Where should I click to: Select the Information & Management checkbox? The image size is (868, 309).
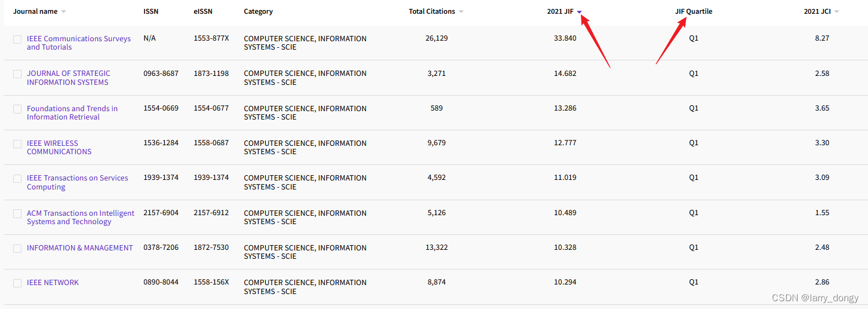click(17, 249)
